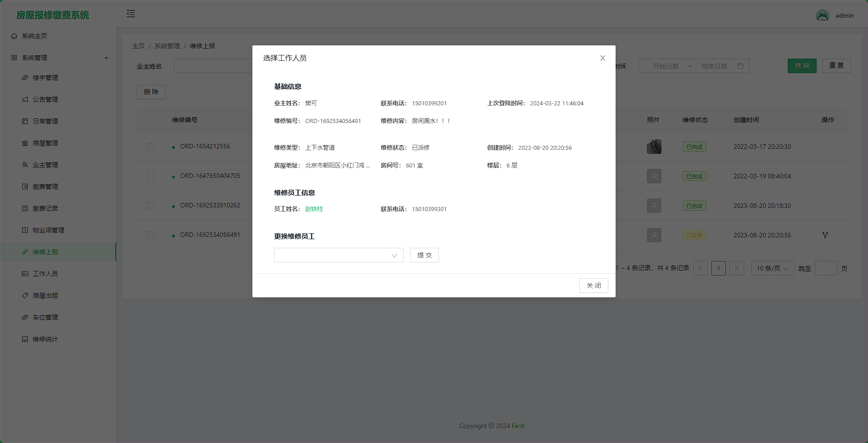Go to next page arrow
Viewport: 868px width, 443px height.
(737, 268)
